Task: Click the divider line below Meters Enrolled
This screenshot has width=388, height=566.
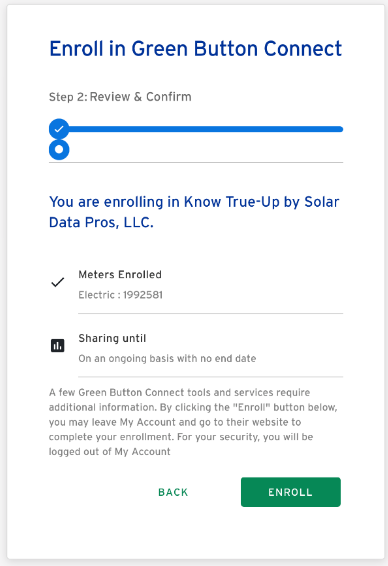Action: [210, 314]
